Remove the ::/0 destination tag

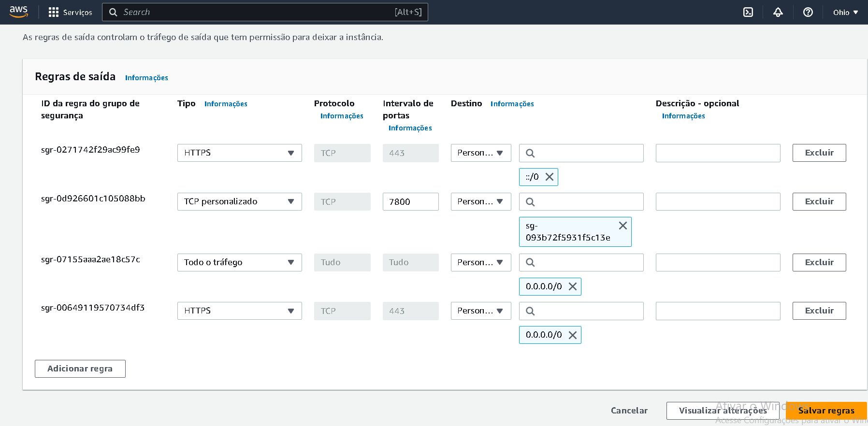tap(550, 177)
